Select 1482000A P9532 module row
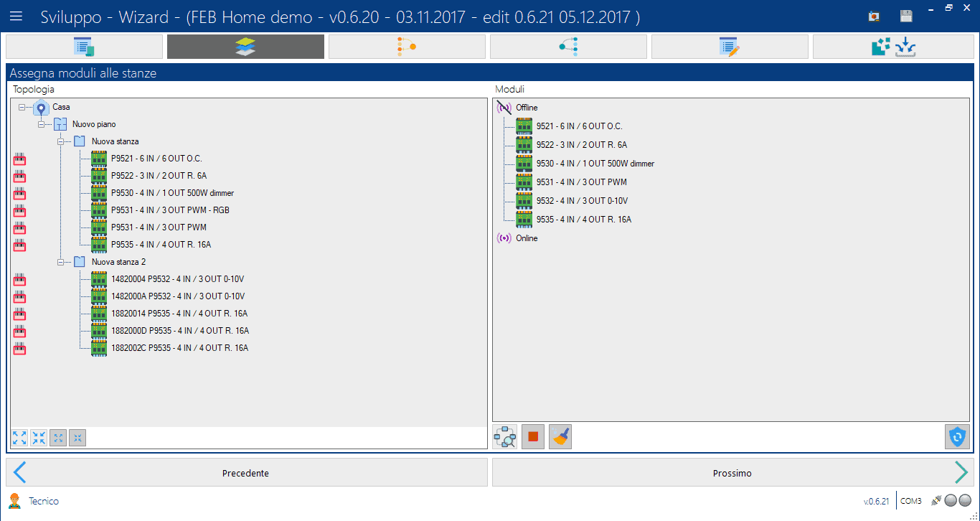 click(178, 296)
